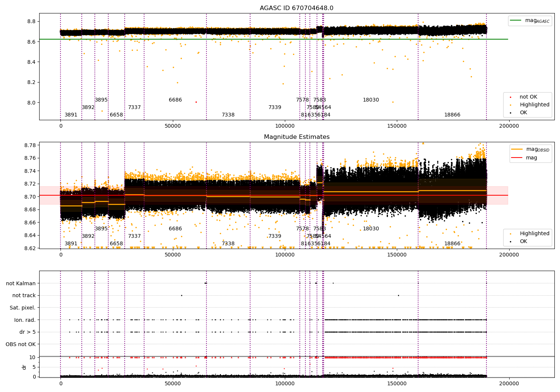This screenshot has height=392, width=560.
Task: Click the 8.68 y-axis tick label
Action: [30, 210]
